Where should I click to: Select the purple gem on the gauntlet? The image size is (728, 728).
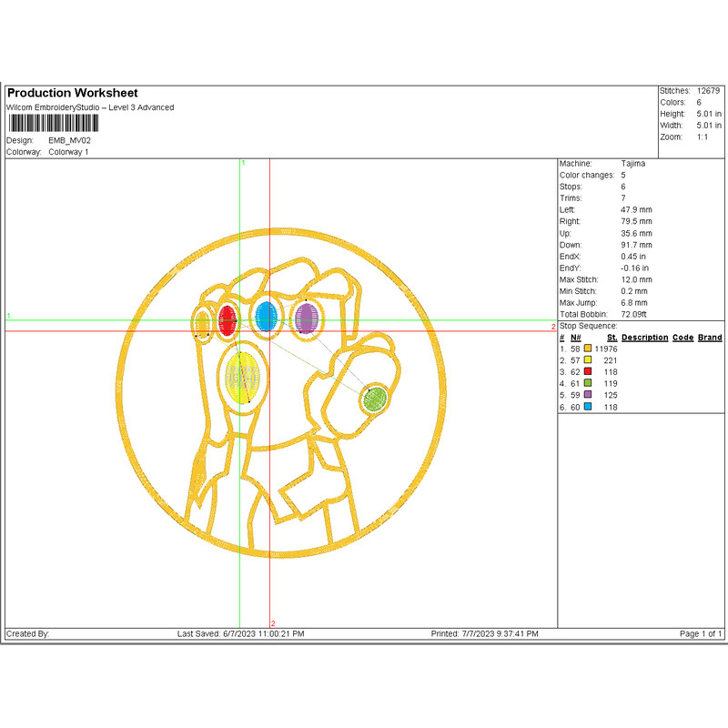point(307,318)
